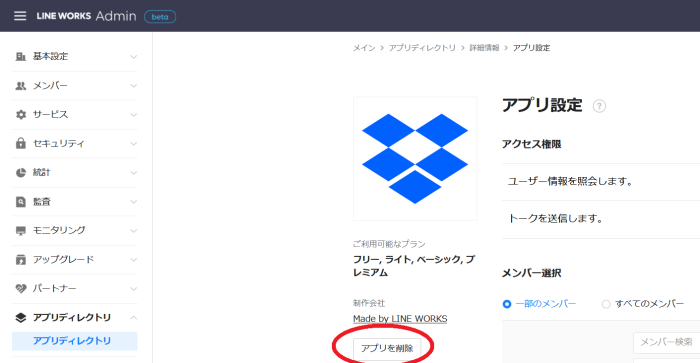The height and width of the screenshot is (363, 700).
Task: Click the 統計 pie chart icon
Action: (x=21, y=172)
